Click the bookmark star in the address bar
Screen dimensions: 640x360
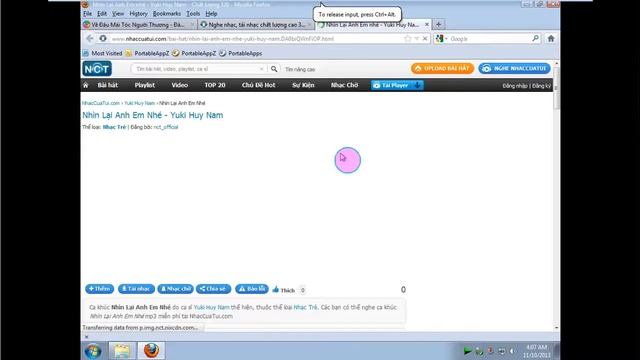pos(407,38)
